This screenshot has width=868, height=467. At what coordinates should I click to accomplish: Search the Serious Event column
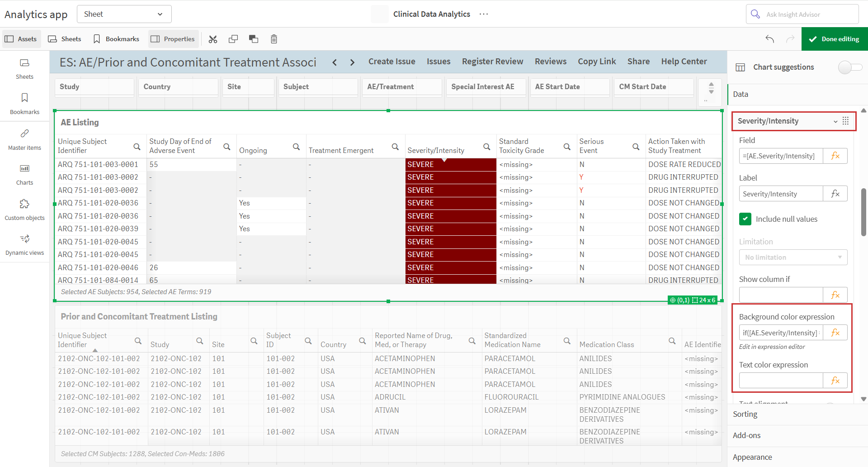(636, 147)
